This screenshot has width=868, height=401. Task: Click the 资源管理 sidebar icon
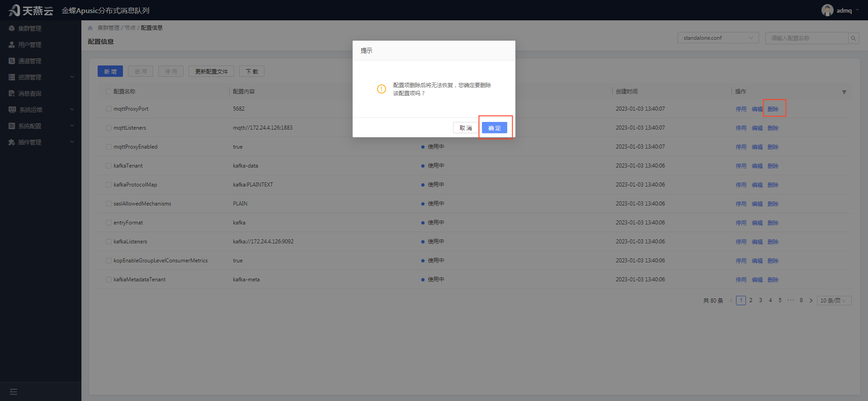[x=12, y=77]
